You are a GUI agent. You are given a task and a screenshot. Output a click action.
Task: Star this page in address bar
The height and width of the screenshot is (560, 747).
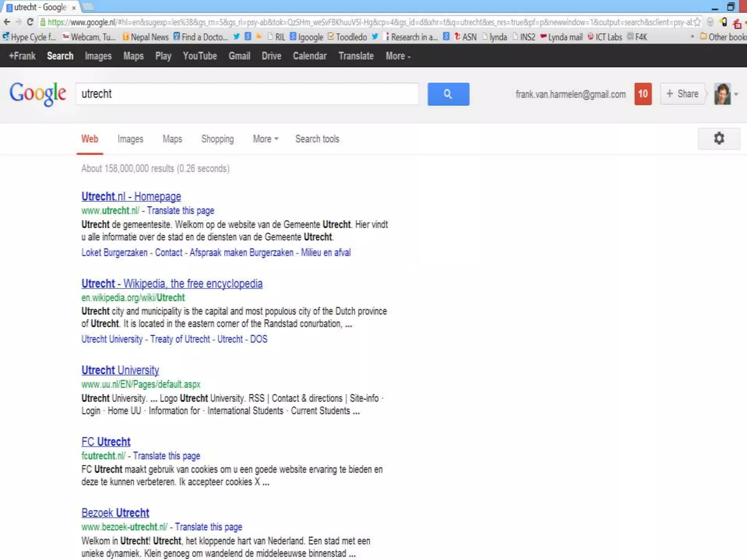pos(697,22)
